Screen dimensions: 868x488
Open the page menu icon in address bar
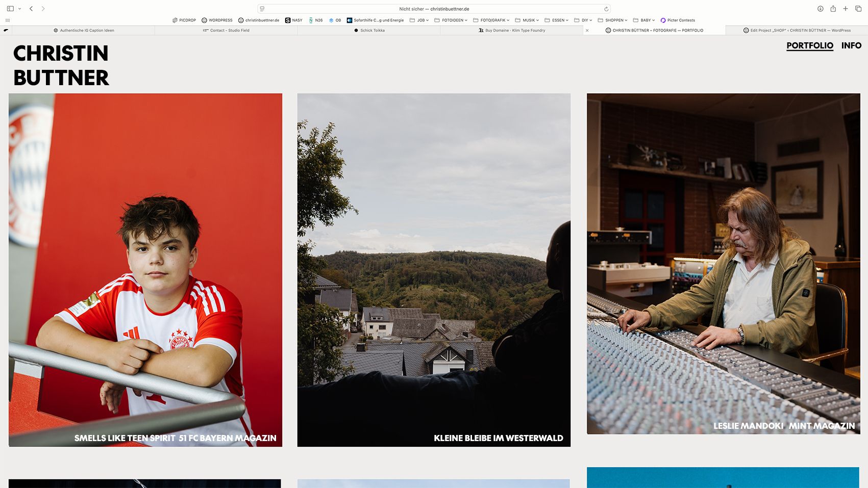pyautogui.click(x=262, y=9)
